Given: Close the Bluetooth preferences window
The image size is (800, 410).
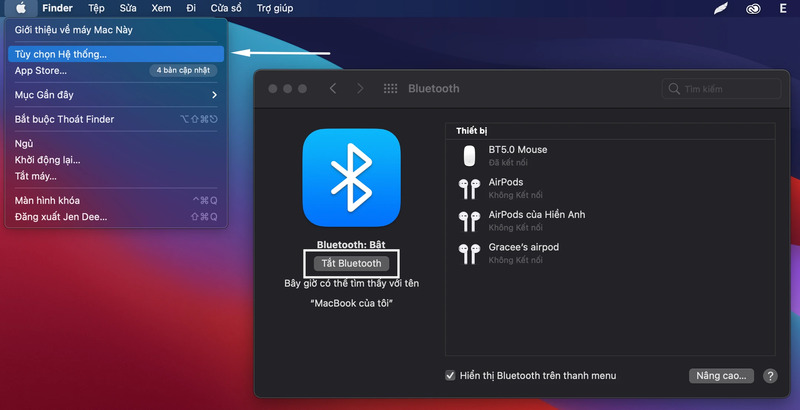Looking at the screenshot, I should point(273,89).
